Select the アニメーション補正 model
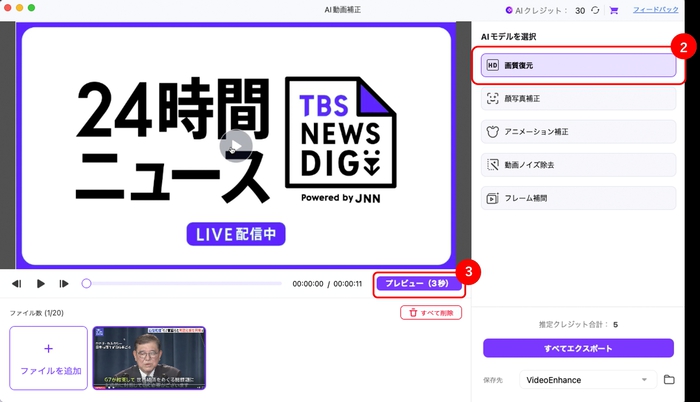The image size is (700, 402). (x=578, y=131)
